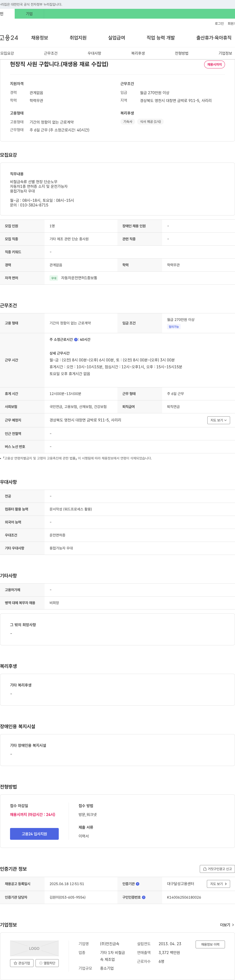Open the 직업 능력 개발 menu

(x=161, y=38)
